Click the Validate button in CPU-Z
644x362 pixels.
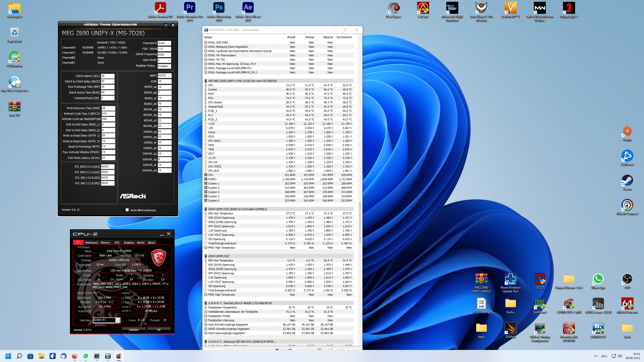[x=134, y=330]
